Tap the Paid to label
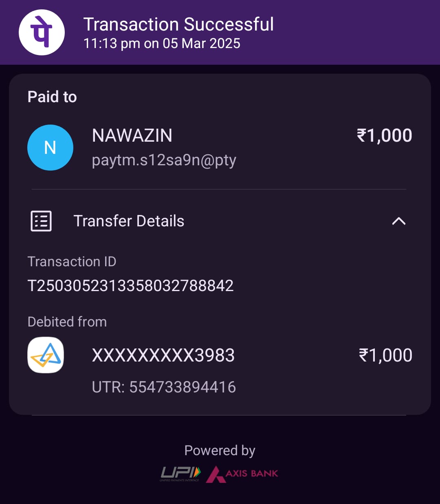 52,97
